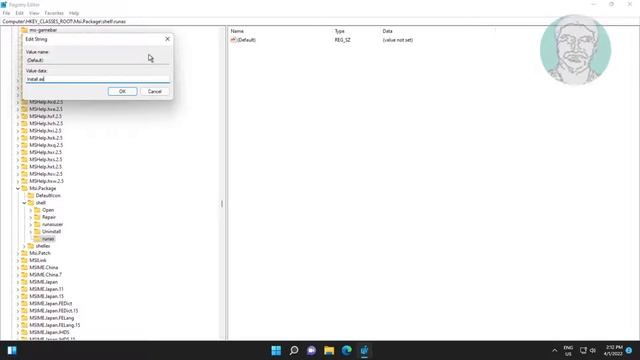The width and height of the screenshot is (640, 360).
Task: Expand the runasuser key
Action: click(x=31, y=224)
